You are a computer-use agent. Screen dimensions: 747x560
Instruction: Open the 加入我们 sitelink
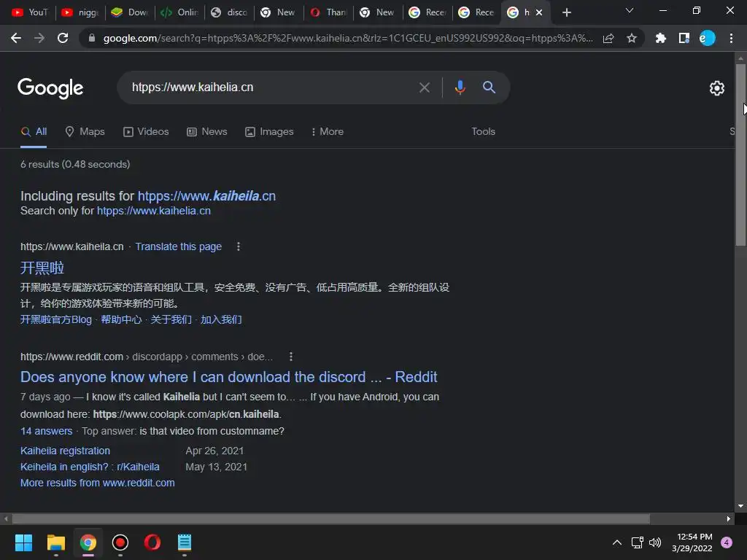(221, 319)
